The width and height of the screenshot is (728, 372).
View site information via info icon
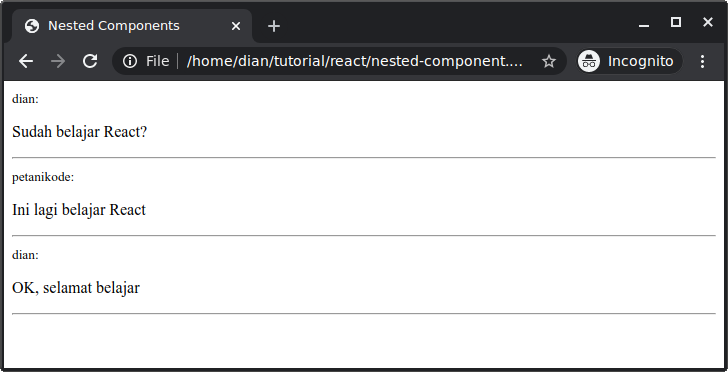[x=130, y=61]
